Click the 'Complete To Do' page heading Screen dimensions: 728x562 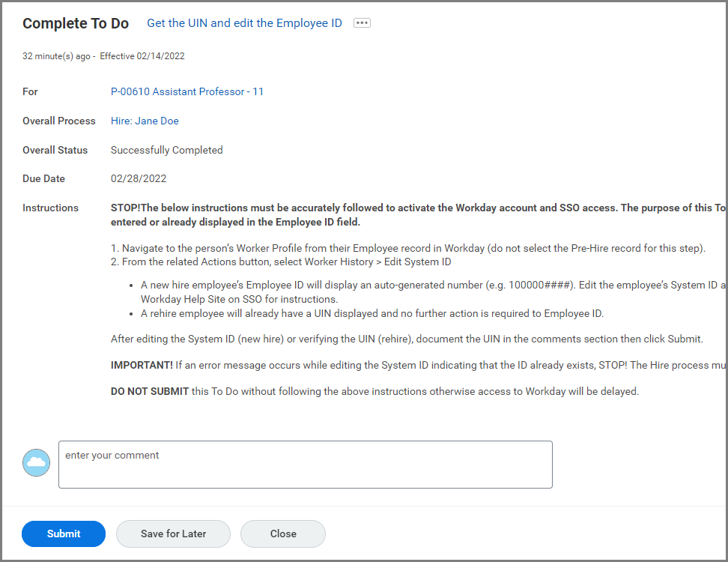(76, 23)
